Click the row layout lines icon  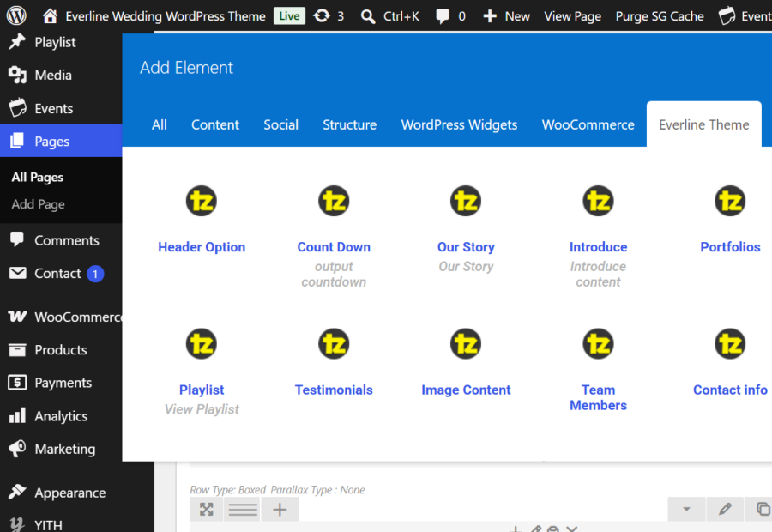pyautogui.click(x=243, y=509)
